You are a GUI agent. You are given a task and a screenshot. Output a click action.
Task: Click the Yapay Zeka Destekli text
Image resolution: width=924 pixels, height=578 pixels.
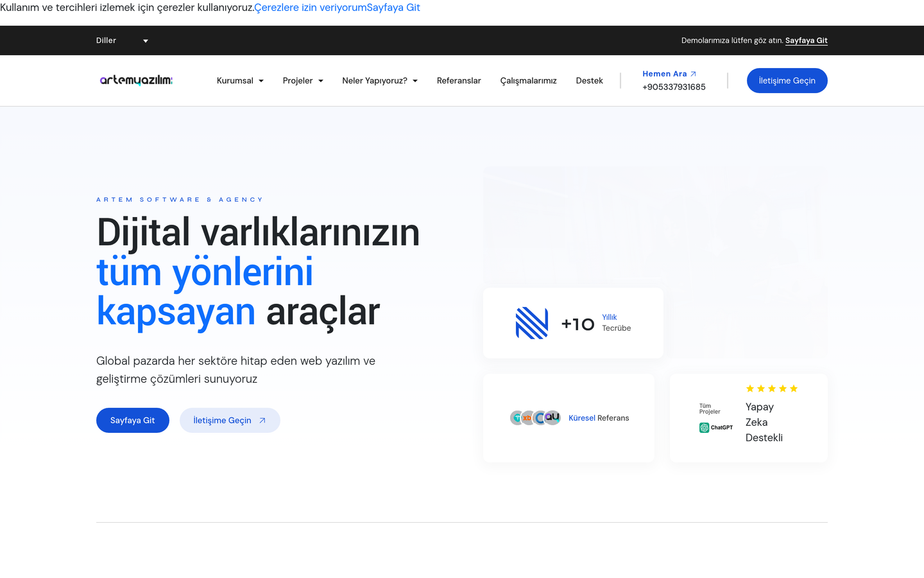(764, 422)
